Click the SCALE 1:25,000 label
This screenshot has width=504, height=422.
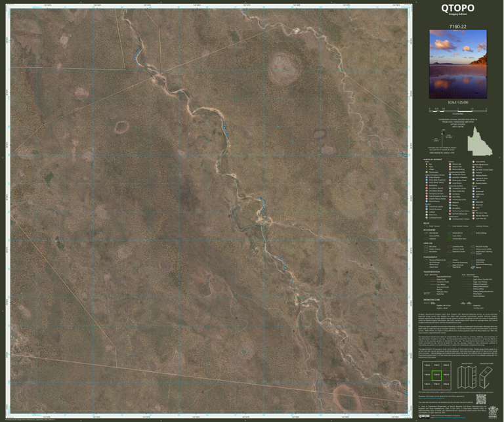click(x=458, y=102)
